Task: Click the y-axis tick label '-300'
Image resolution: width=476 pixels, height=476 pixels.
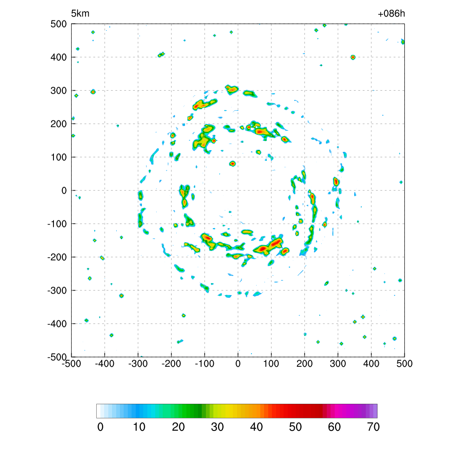Action: [57, 291]
